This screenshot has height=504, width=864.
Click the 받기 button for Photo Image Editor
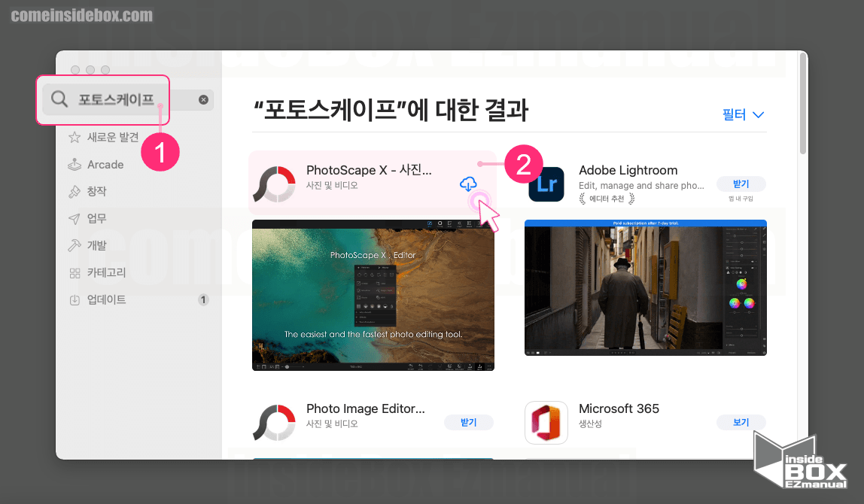pos(468,423)
